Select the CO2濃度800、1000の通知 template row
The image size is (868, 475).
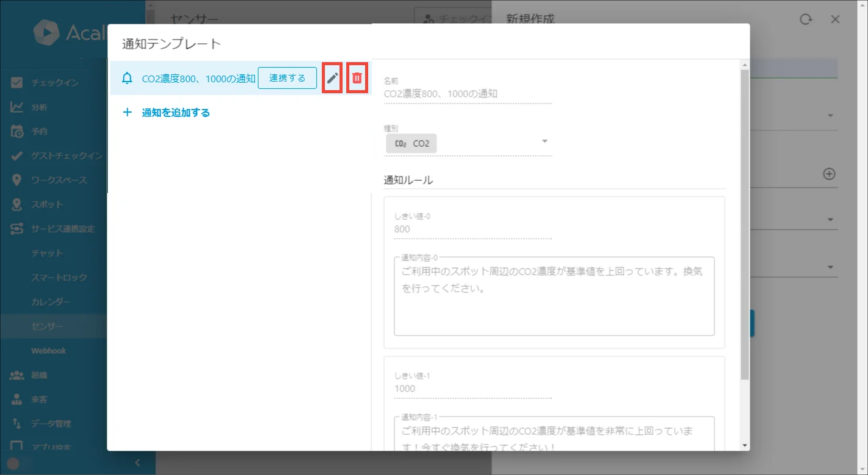click(240, 78)
